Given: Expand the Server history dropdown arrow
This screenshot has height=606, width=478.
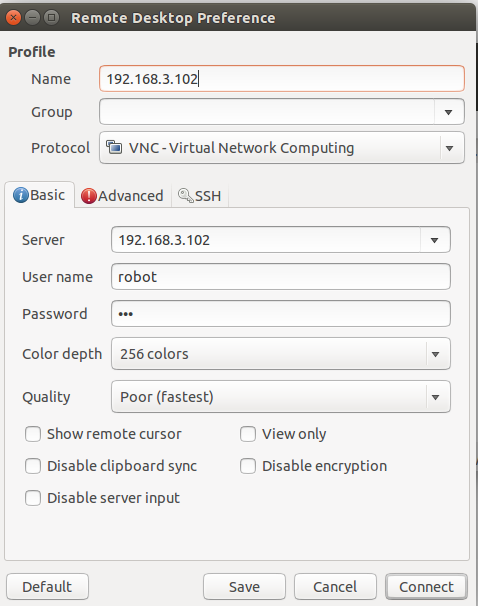Looking at the screenshot, I should [434, 240].
